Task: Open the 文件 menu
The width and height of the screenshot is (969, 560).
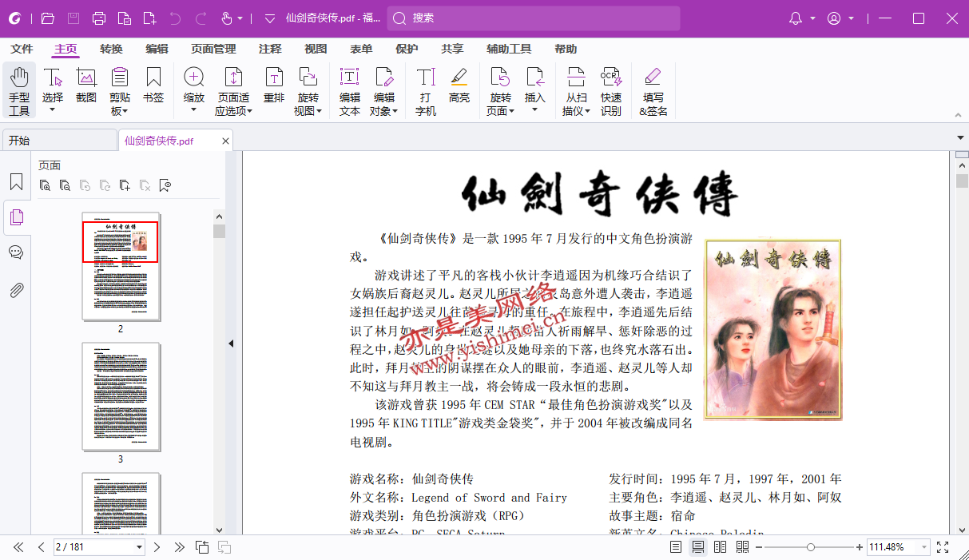Action: [22, 50]
